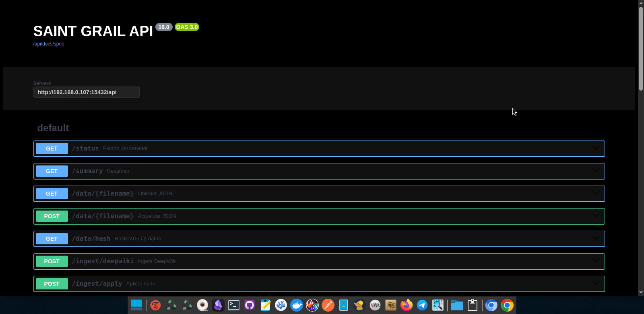
Task: Click the page vertical scrollbar thumb
Action: click(641, 48)
